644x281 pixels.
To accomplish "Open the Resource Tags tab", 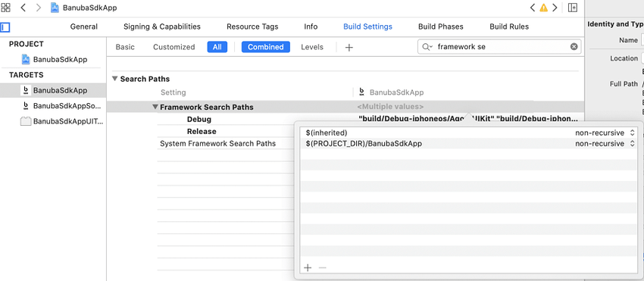I will [252, 27].
